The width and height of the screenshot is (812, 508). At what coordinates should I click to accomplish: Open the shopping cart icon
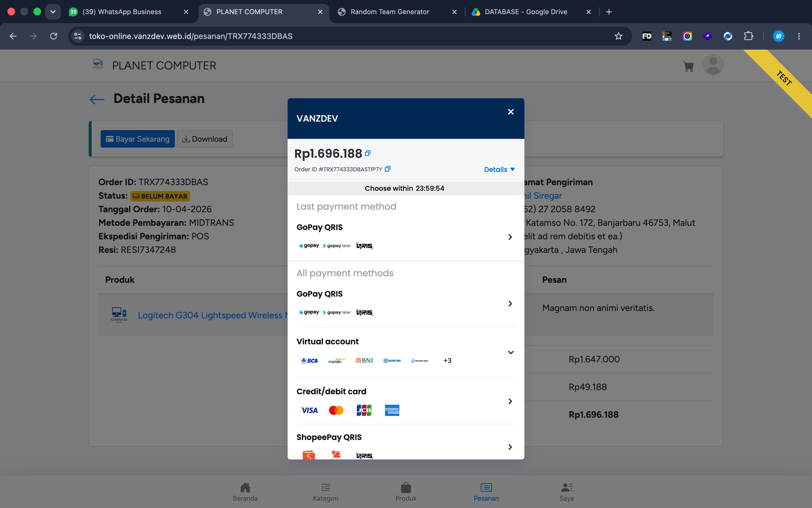[688, 67]
